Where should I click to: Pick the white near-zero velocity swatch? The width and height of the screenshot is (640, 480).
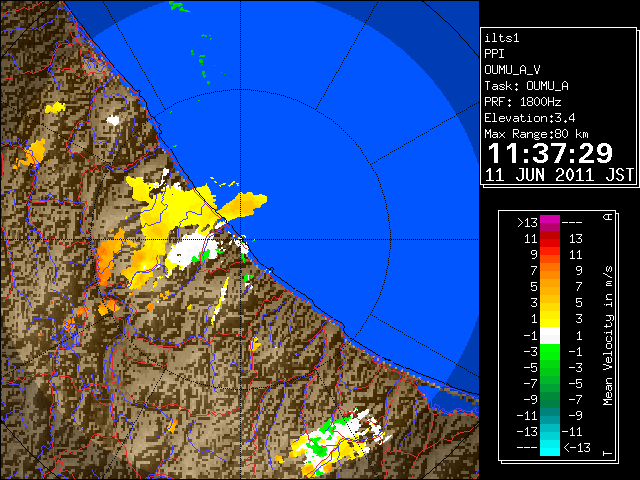coord(550,336)
